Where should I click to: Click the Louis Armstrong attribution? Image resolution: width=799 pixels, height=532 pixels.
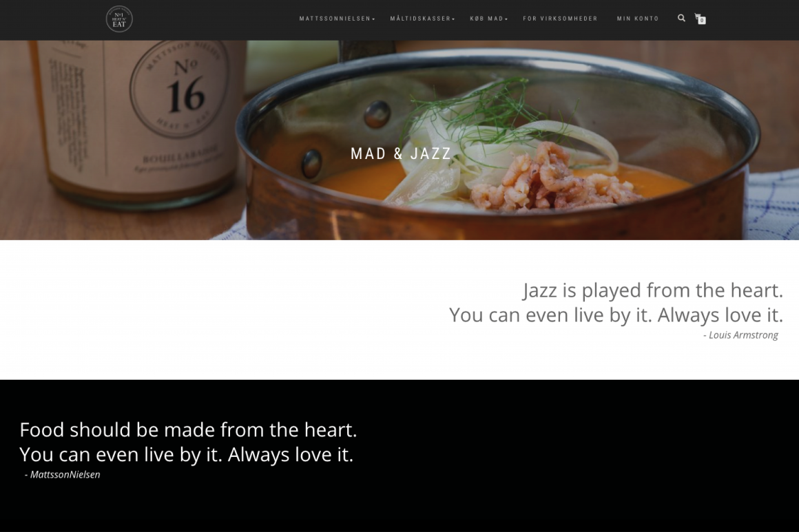pos(740,335)
